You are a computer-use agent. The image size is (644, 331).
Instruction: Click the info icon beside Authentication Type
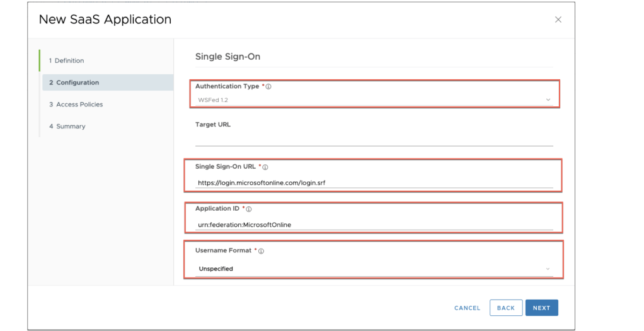point(269,87)
